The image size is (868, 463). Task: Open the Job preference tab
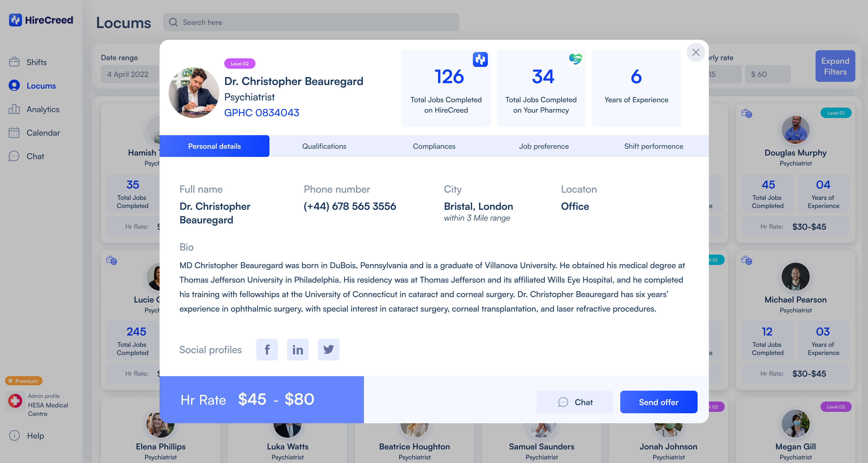click(544, 146)
